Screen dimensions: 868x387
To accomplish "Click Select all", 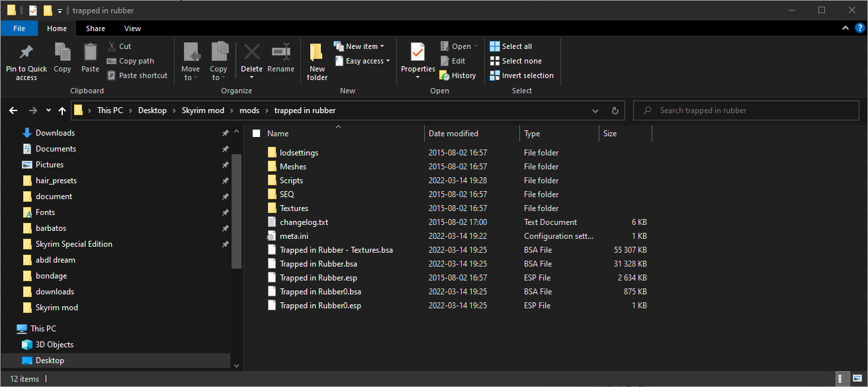I will (x=511, y=46).
